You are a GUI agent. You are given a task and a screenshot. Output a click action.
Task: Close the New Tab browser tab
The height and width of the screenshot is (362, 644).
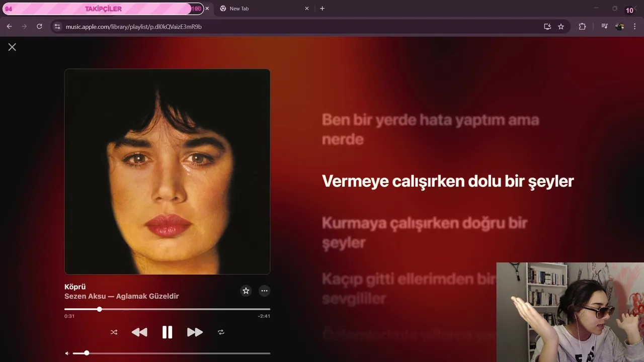pyautogui.click(x=307, y=9)
